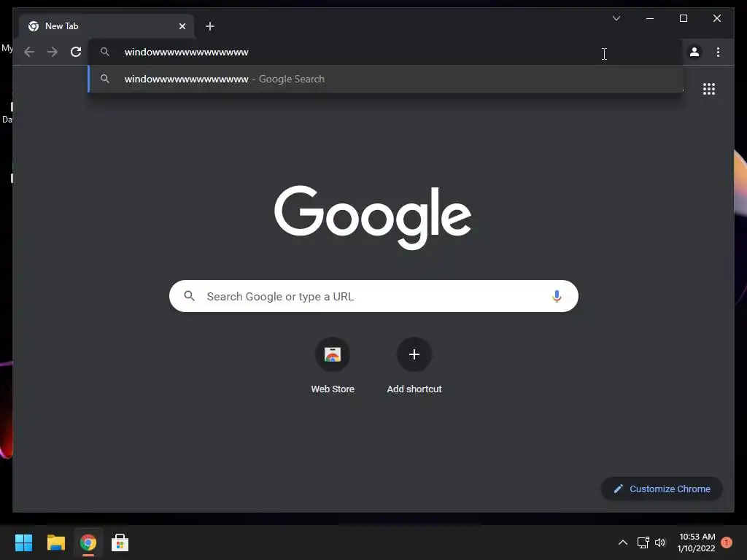747x560 pixels.
Task: Click the Add shortcut plus icon
Action: tap(414, 354)
